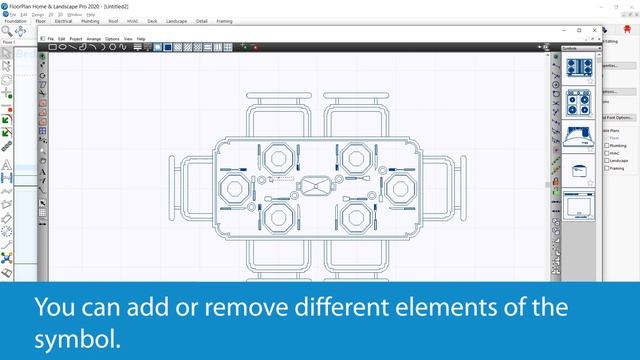Screen dimensions: 640x360
Task: Open the Options menu in symbol editor
Action: click(112, 39)
